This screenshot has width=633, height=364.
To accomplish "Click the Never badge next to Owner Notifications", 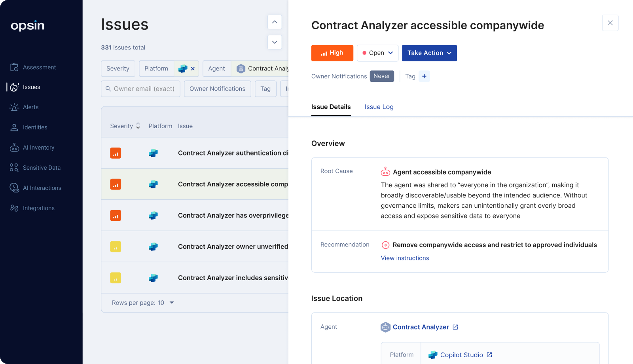I will [381, 76].
